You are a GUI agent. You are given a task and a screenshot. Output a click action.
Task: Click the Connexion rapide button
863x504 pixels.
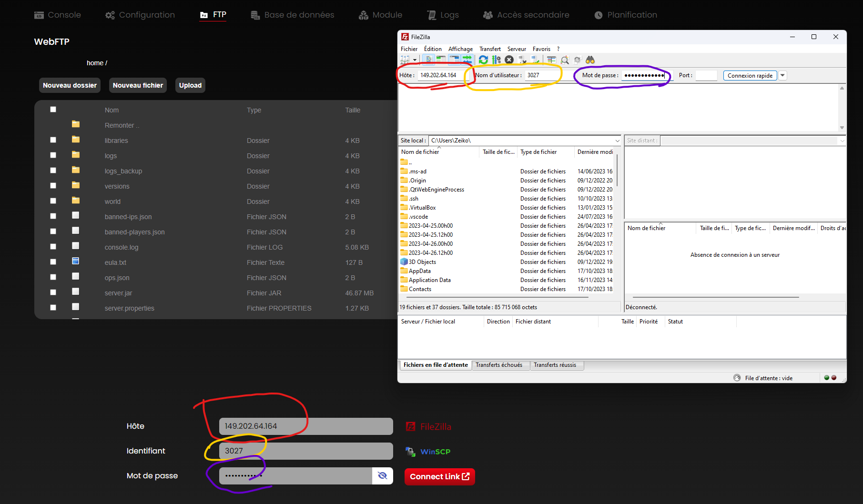[x=750, y=75]
